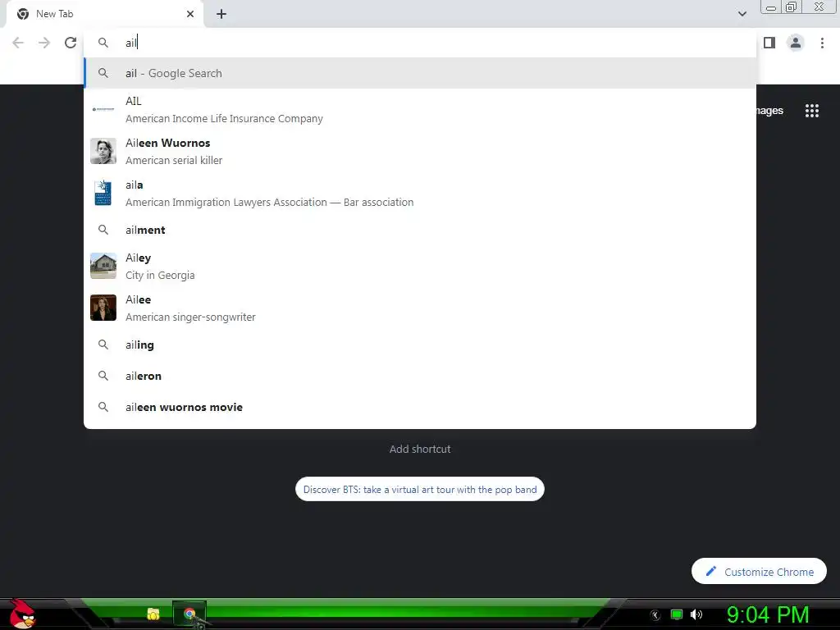Select the 'aileron' suggestion
Image resolution: width=840 pixels, height=630 pixels.
point(420,376)
